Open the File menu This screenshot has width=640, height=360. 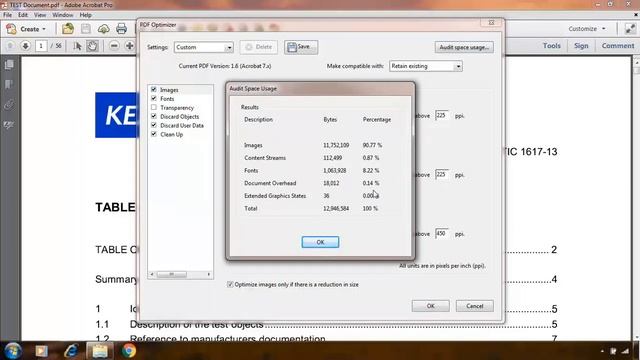[7, 15]
